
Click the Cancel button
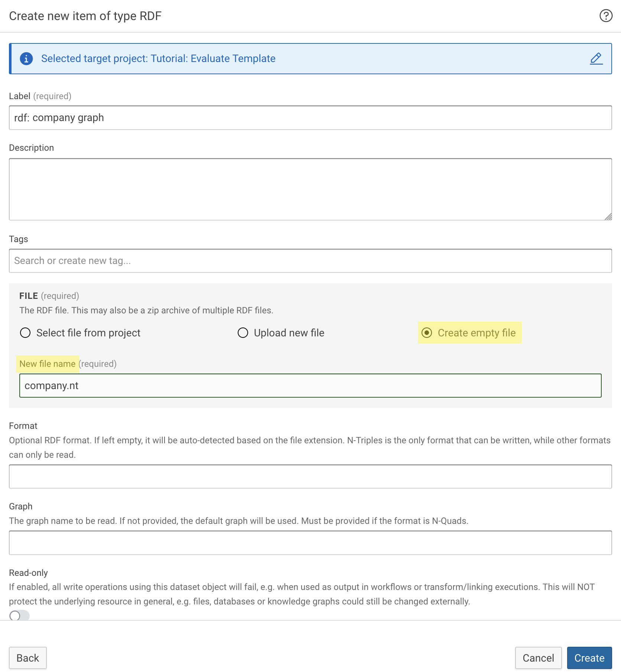click(x=538, y=658)
